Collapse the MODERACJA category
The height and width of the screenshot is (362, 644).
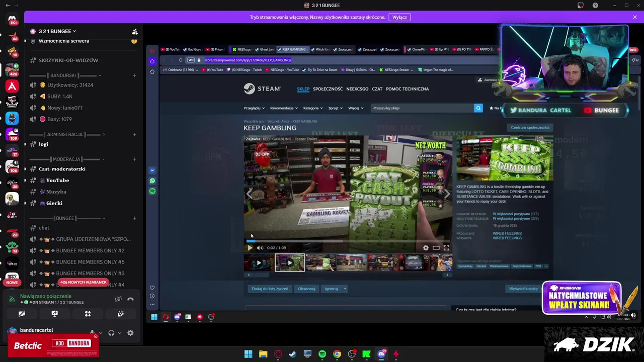67,159
